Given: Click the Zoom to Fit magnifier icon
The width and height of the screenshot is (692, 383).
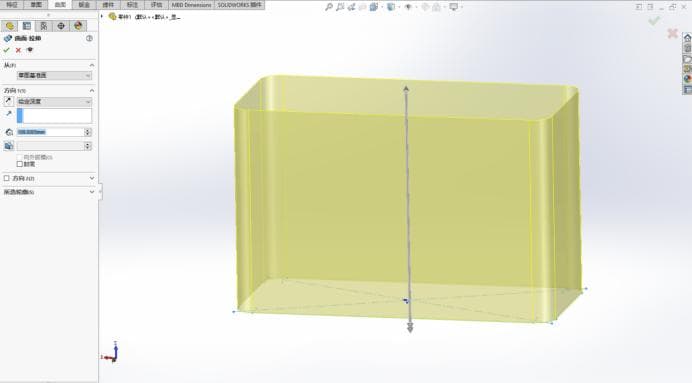Looking at the screenshot, I should pos(328,7).
